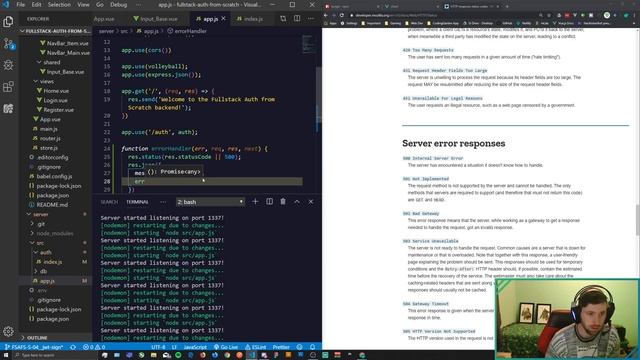Click the browser Back arrow

(326, 15)
